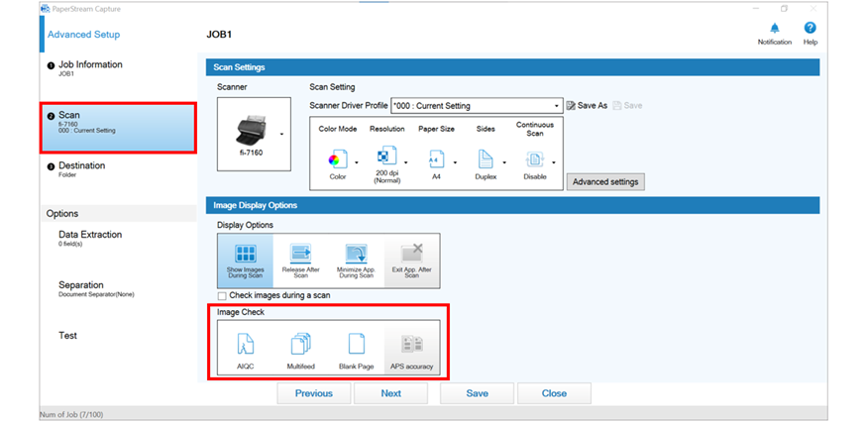Go to Previous step
The height and width of the screenshot is (422, 868).
[x=314, y=393]
